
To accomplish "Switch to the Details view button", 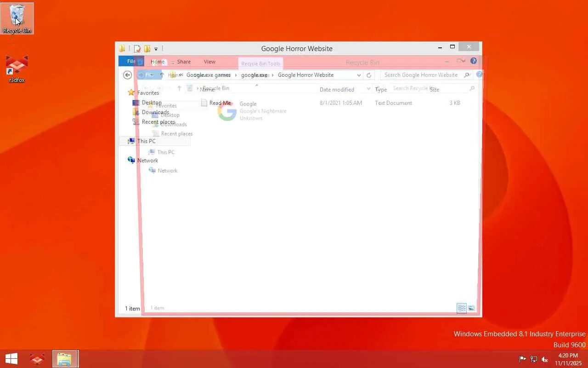I will click(x=462, y=308).
